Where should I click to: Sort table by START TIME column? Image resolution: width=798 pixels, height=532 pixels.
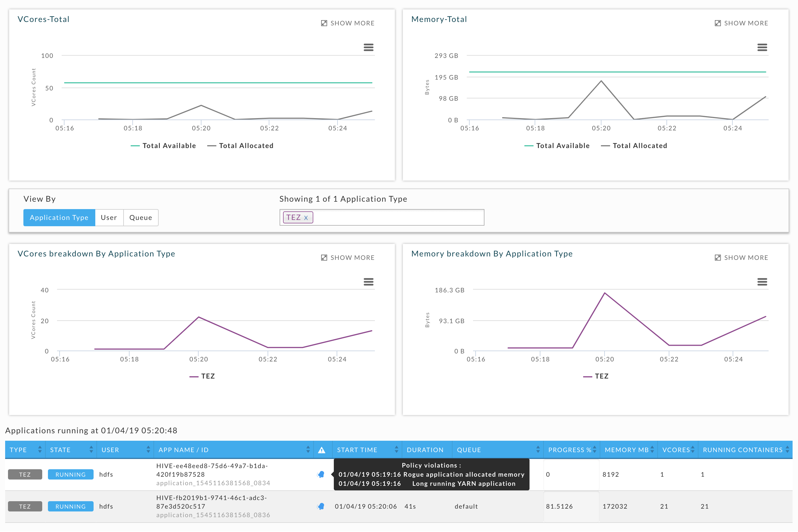[367, 450]
